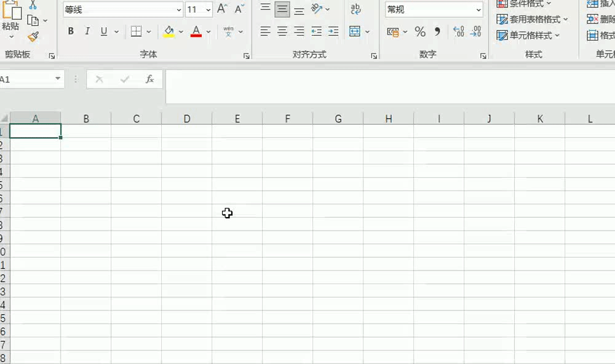
Task: Open Cell Styles (单元格样式) menu
Action: pyautogui.click(x=528, y=35)
